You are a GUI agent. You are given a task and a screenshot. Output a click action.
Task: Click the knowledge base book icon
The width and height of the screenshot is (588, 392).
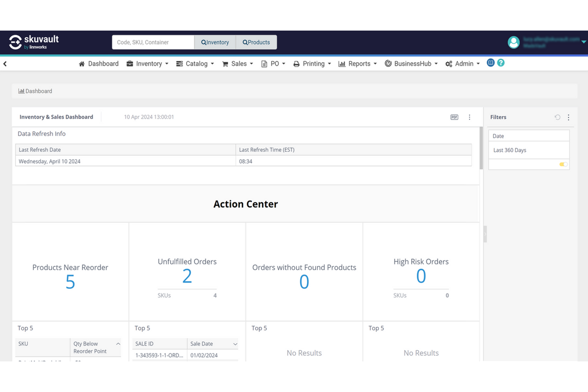tap(490, 63)
